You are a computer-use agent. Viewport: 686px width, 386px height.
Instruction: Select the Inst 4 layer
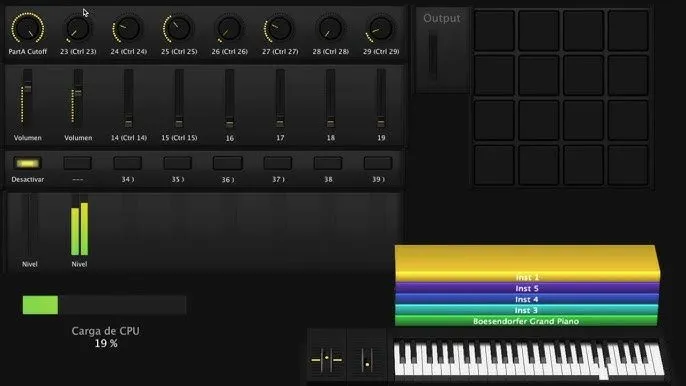click(x=527, y=299)
